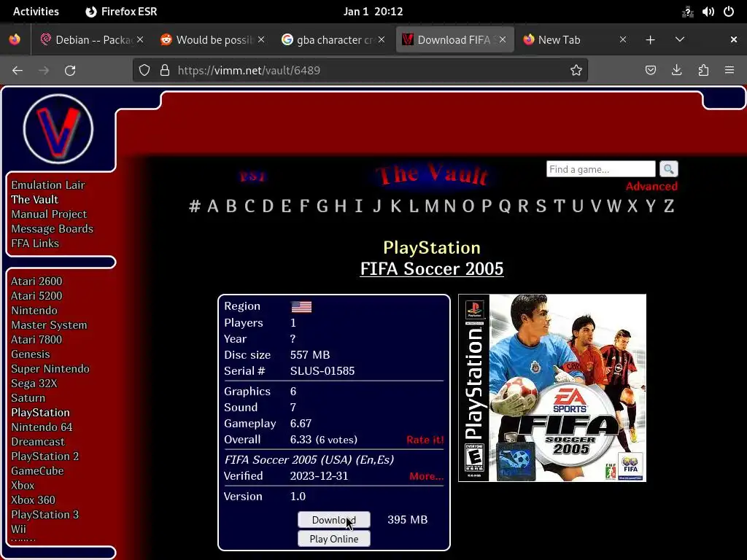Click the browser back arrow

(18, 71)
